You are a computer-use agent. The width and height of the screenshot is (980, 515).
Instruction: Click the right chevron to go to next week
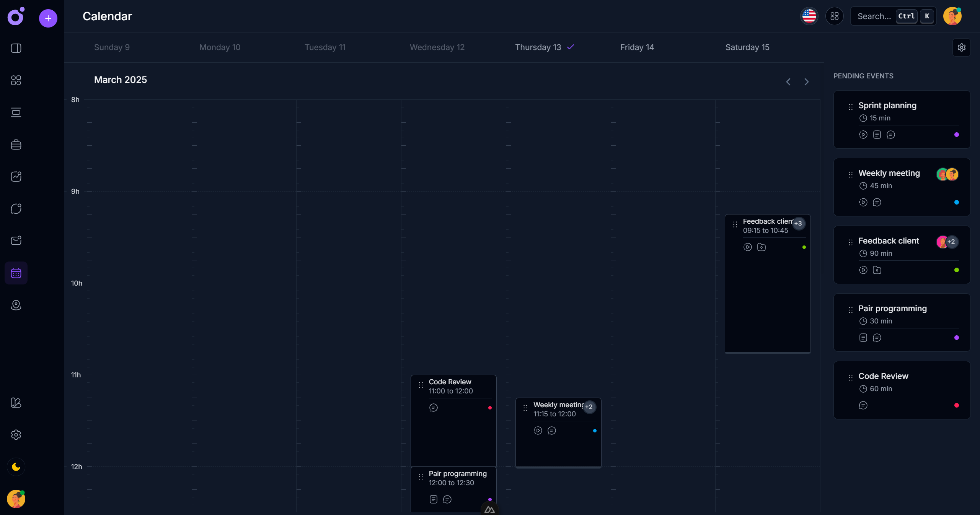tap(806, 81)
